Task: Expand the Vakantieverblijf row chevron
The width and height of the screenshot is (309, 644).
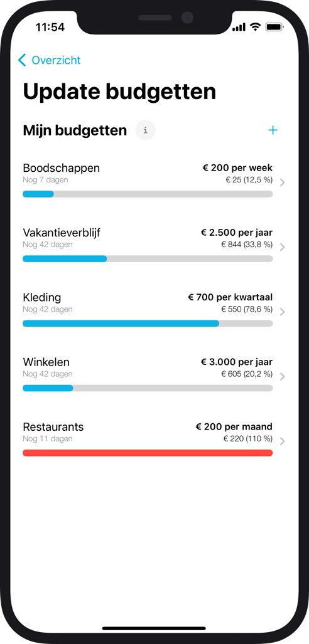Action: (x=282, y=247)
